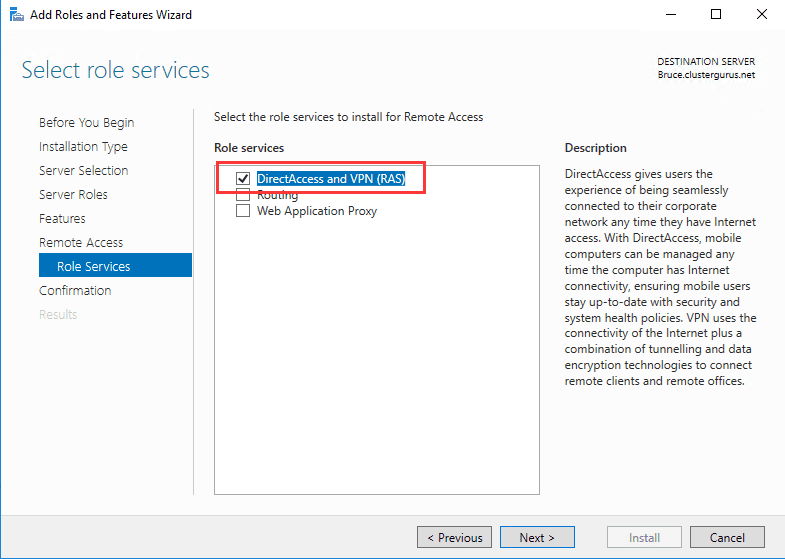Close the Add Roles and Features Wizard

point(762,15)
